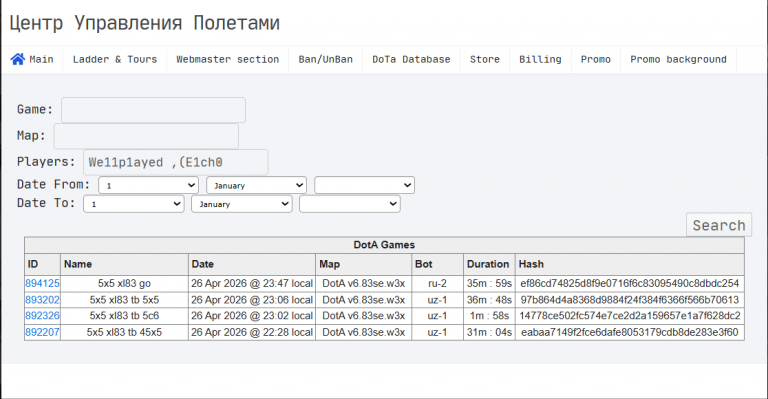The width and height of the screenshot is (768, 399).
Task: Click the duration '31m : 04s'
Action: tap(489, 332)
